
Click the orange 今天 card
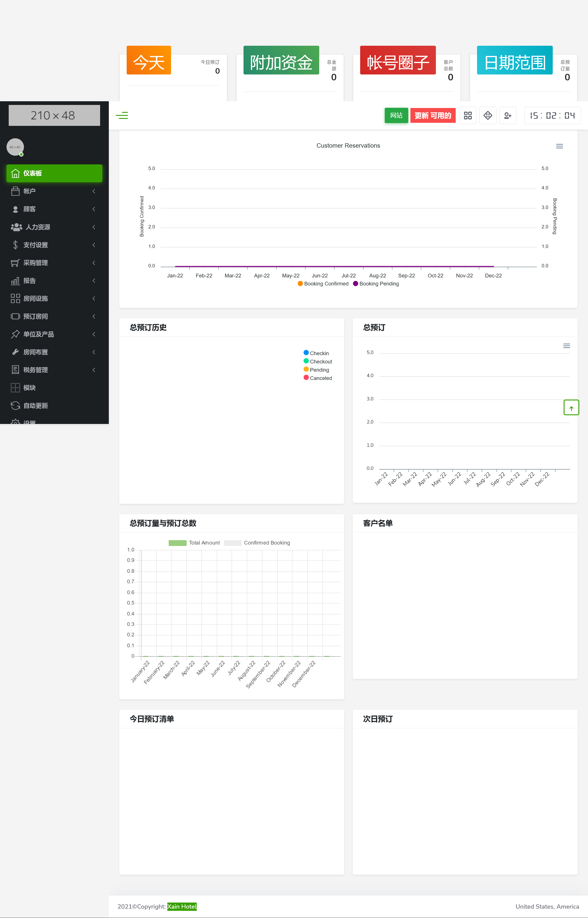pos(149,60)
